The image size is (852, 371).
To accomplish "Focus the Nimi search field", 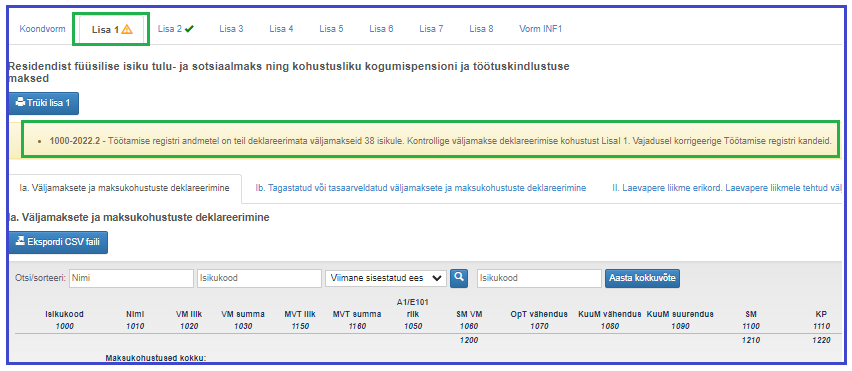I will pos(131,278).
